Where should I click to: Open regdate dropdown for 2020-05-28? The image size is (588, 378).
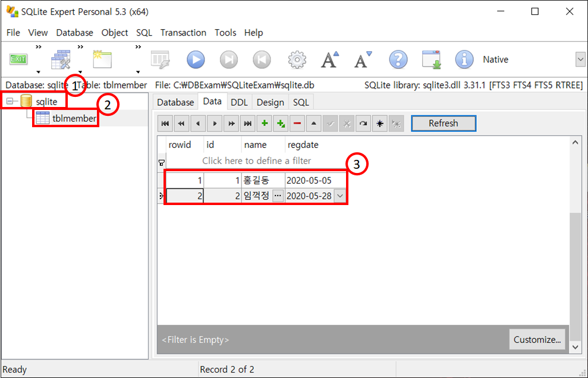click(x=339, y=196)
